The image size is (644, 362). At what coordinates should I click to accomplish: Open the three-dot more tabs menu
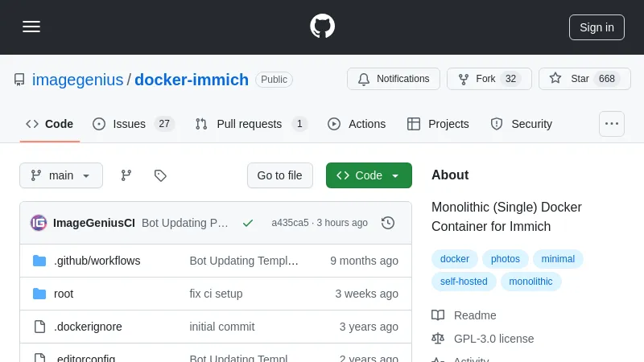click(612, 124)
